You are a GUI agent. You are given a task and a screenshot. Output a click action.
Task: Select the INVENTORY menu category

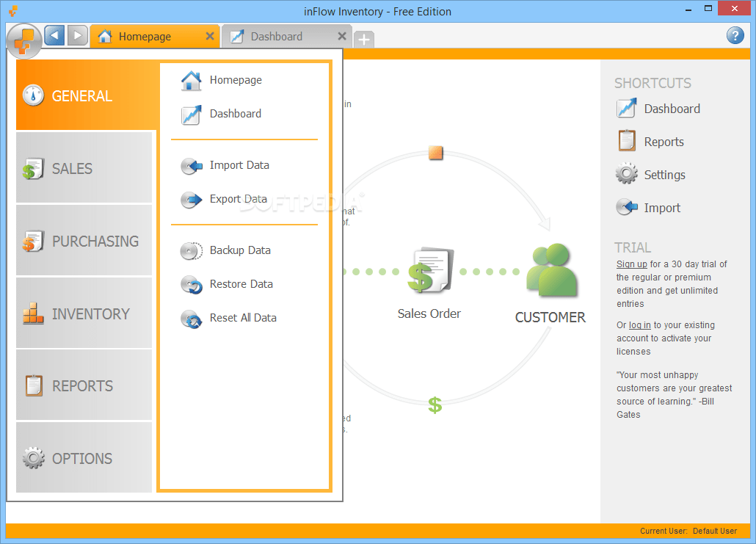point(84,313)
